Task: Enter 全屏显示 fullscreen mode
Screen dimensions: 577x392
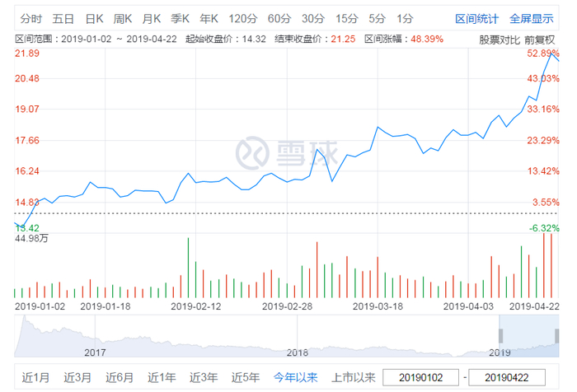Action: 532,18
